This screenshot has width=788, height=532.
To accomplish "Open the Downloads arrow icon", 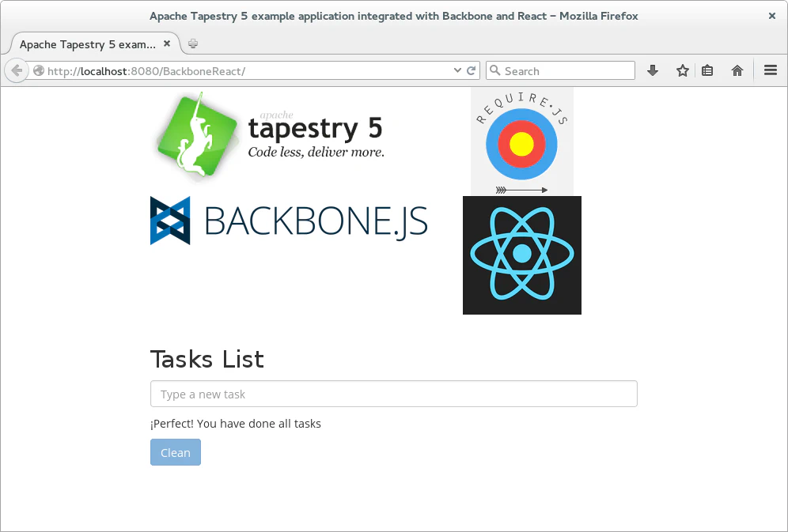I will 653,70.
